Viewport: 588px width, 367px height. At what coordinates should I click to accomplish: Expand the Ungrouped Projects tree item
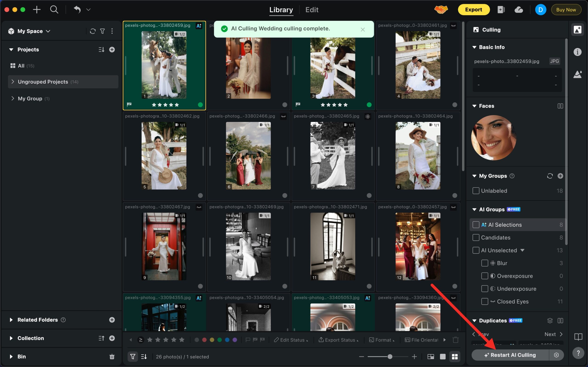[x=13, y=82]
